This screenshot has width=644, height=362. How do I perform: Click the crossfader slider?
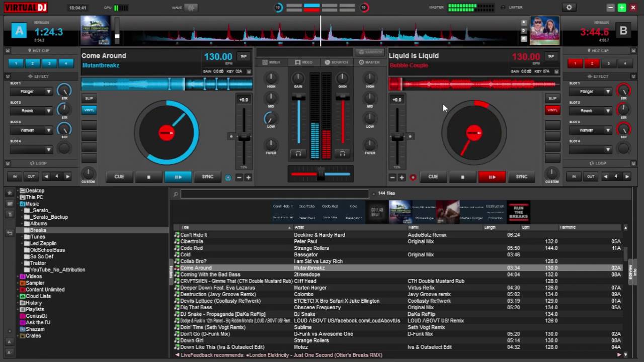click(320, 174)
